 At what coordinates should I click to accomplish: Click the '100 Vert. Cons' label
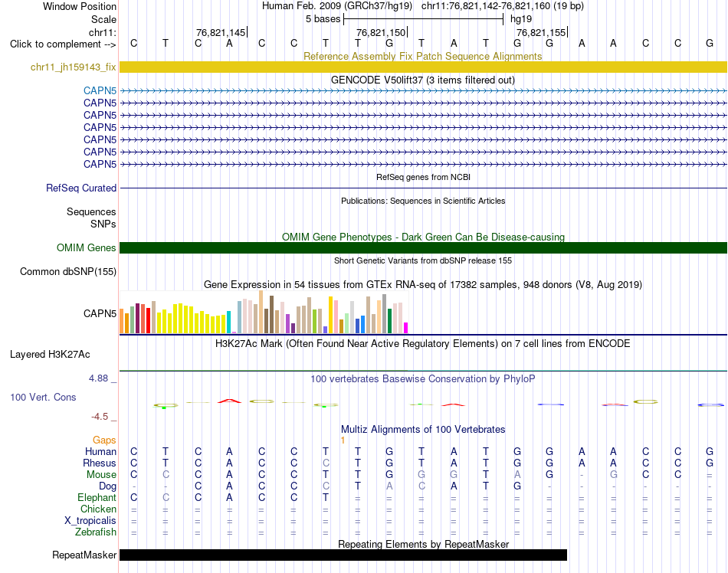point(43,397)
